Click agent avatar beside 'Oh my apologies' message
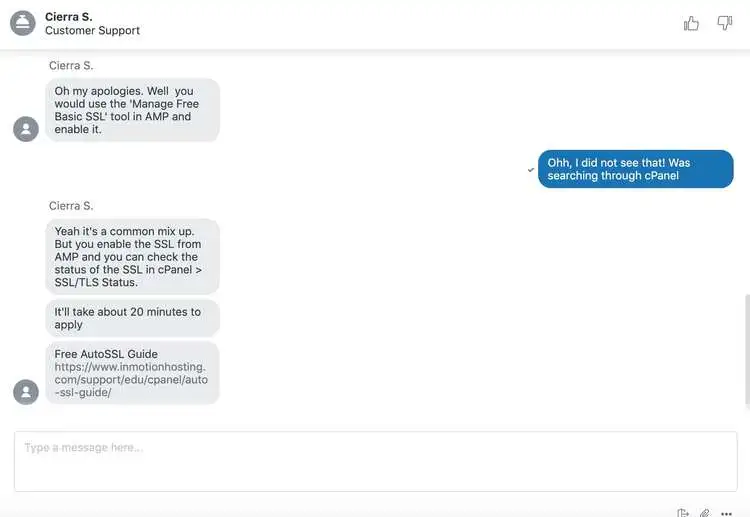The width and height of the screenshot is (750, 517). click(26, 129)
